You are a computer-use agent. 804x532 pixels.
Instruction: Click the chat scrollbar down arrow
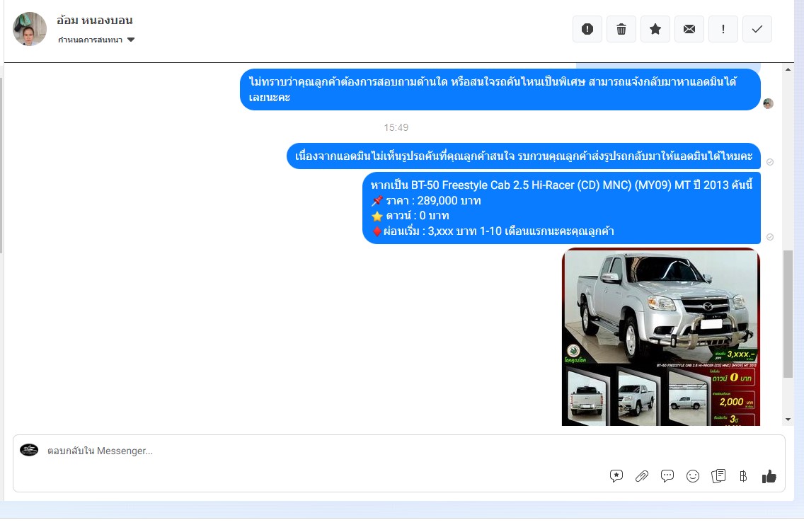tap(788, 420)
